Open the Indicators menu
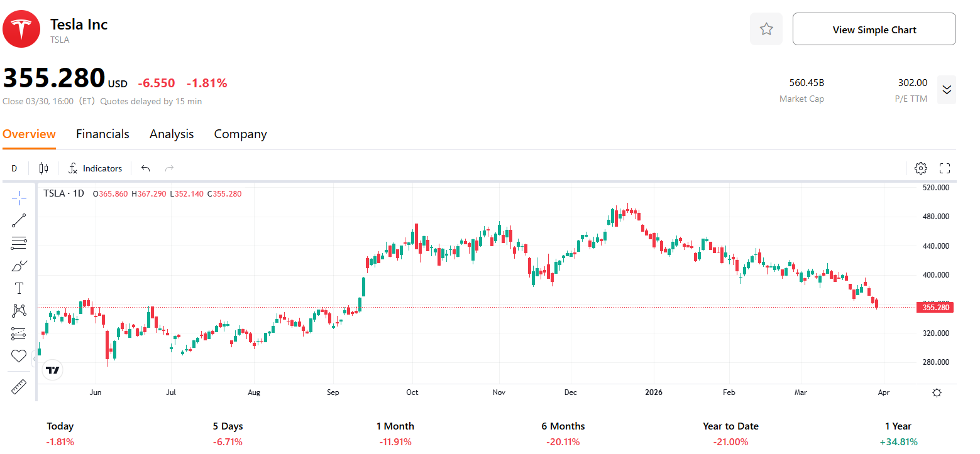 pos(96,168)
